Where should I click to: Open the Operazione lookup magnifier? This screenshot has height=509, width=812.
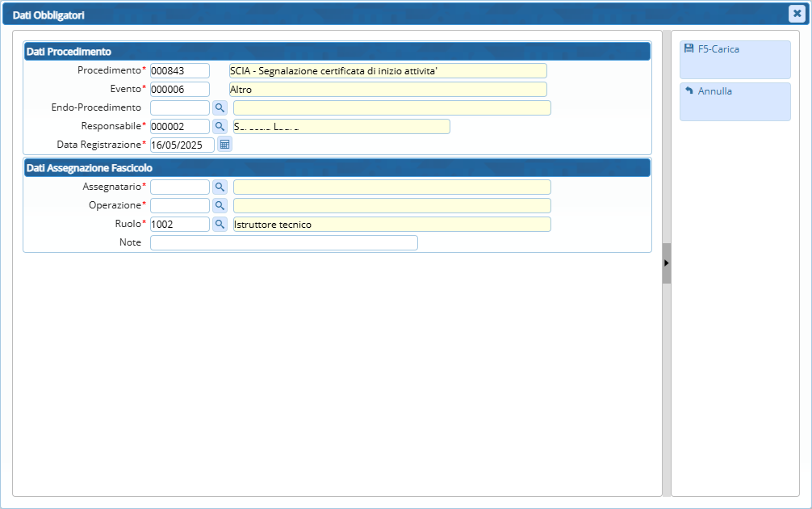[220, 205]
